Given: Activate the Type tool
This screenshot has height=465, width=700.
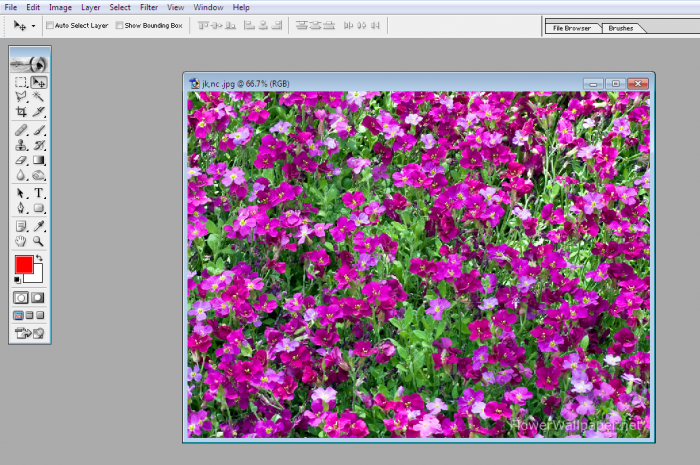Looking at the screenshot, I should pyautogui.click(x=39, y=193).
